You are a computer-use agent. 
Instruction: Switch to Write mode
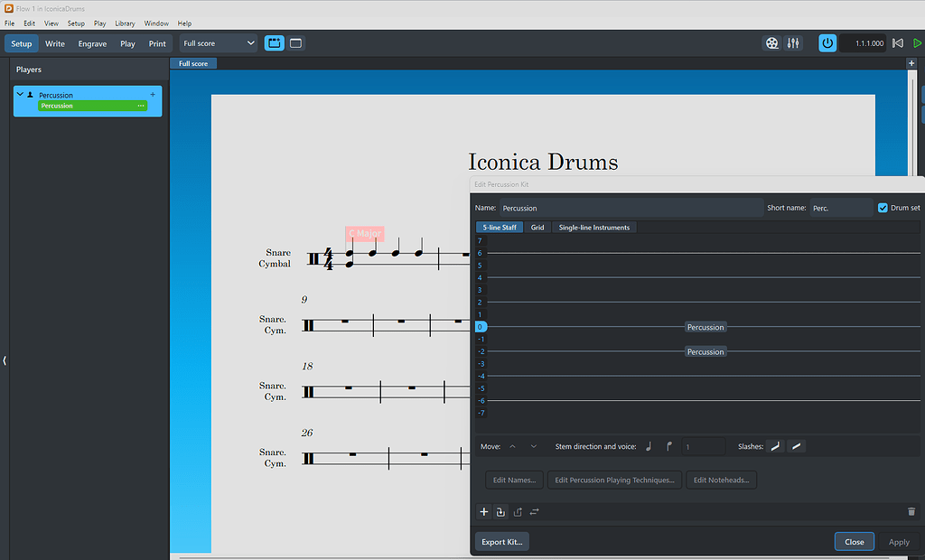(55, 43)
